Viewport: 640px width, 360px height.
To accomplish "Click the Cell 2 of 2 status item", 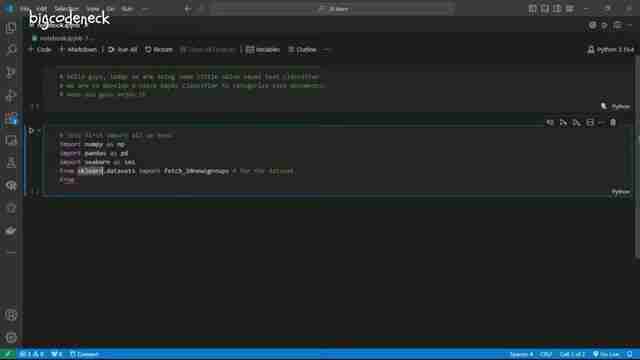I will point(572,354).
